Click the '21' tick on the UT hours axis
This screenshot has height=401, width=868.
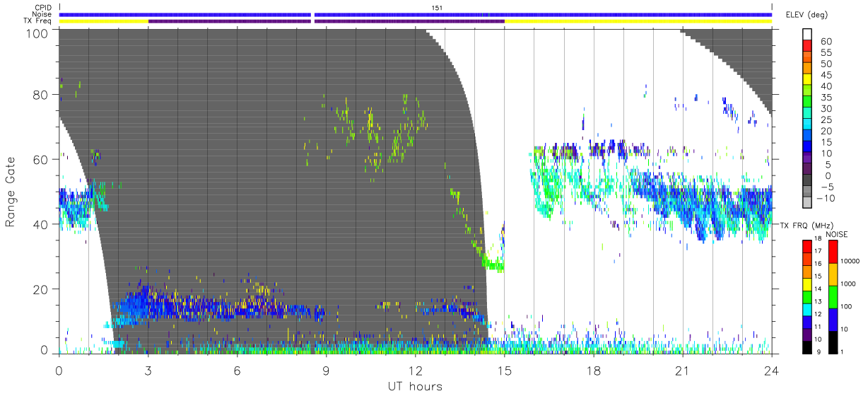pyautogui.click(x=682, y=371)
